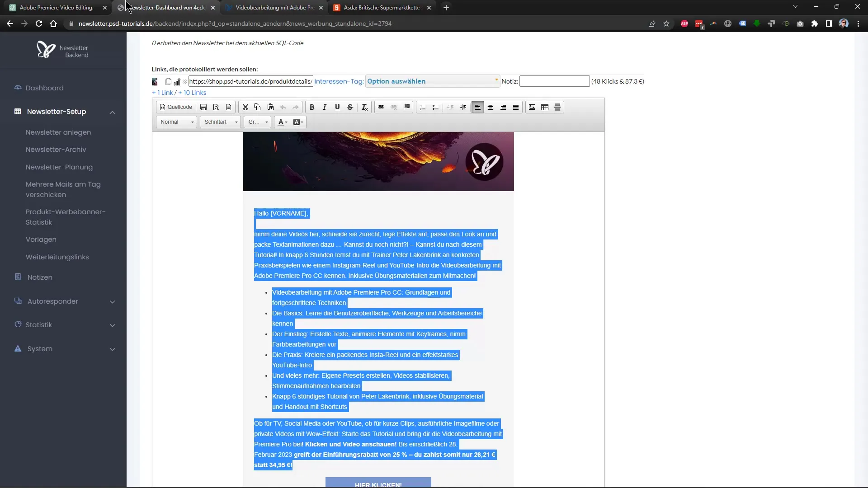
Task: Click the bold formatting icon
Action: pos(312,107)
